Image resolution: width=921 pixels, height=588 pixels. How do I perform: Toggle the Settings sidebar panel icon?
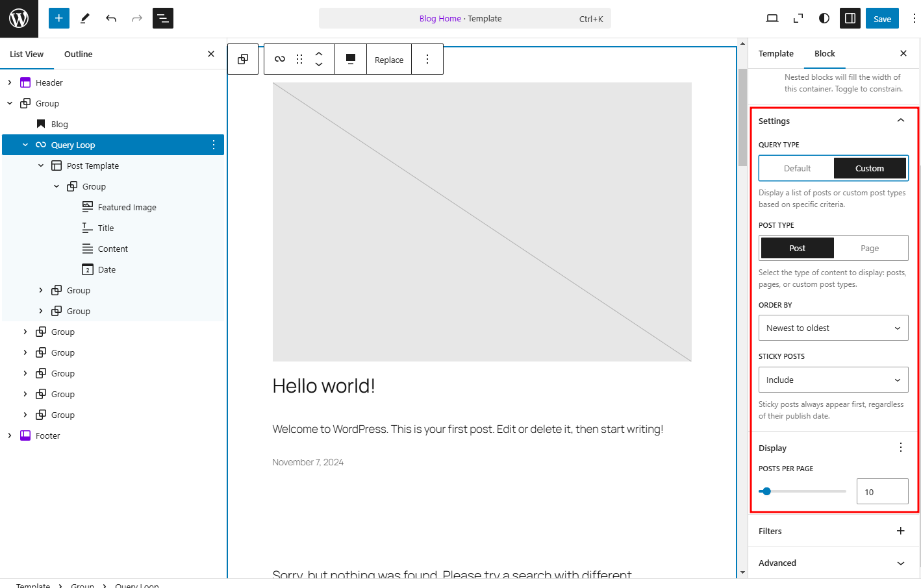[850, 18]
